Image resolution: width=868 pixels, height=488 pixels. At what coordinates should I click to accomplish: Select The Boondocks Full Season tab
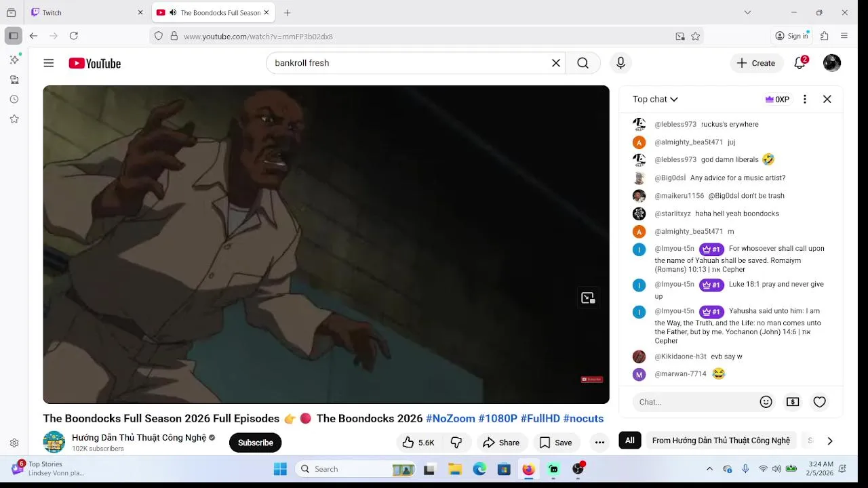pos(213,12)
